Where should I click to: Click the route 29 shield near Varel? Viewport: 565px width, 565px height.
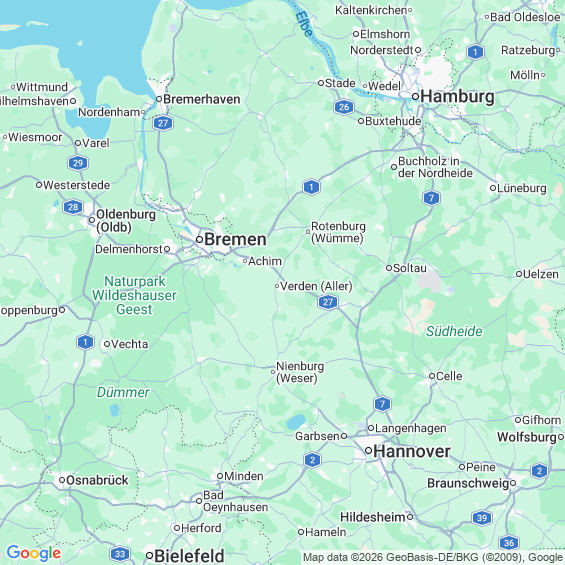click(78, 163)
